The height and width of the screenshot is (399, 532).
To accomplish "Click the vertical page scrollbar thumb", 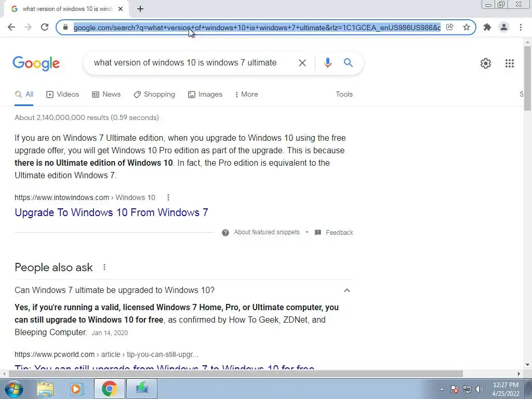I will pyautogui.click(x=527, y=78).
